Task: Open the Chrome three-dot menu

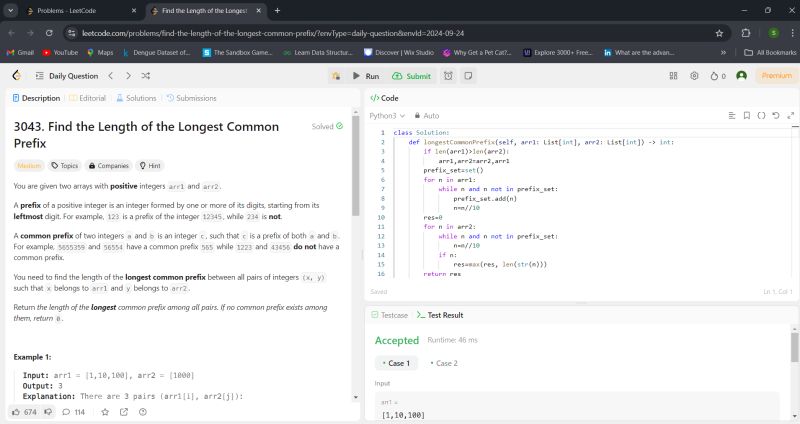Action: tap(792, 33)
